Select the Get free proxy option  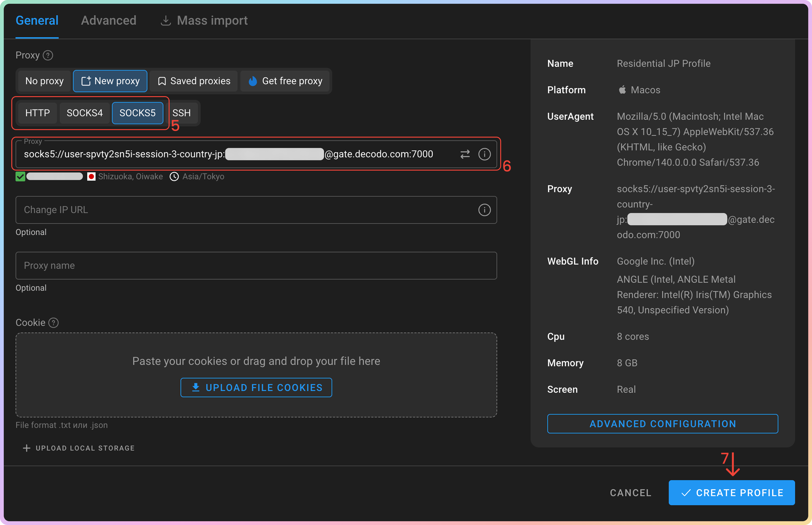pyautogui.click(x=285, y=81)
